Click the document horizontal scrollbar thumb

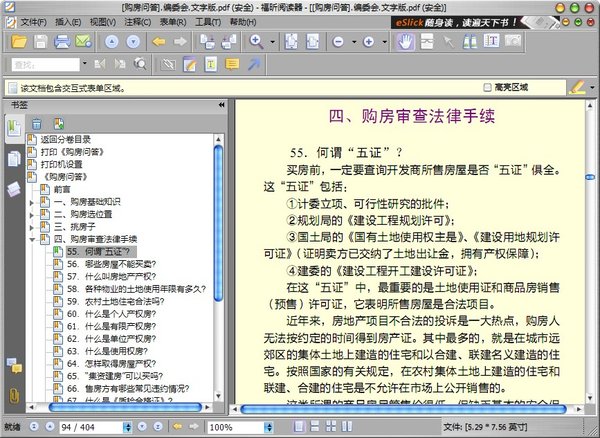pos(404,409)
